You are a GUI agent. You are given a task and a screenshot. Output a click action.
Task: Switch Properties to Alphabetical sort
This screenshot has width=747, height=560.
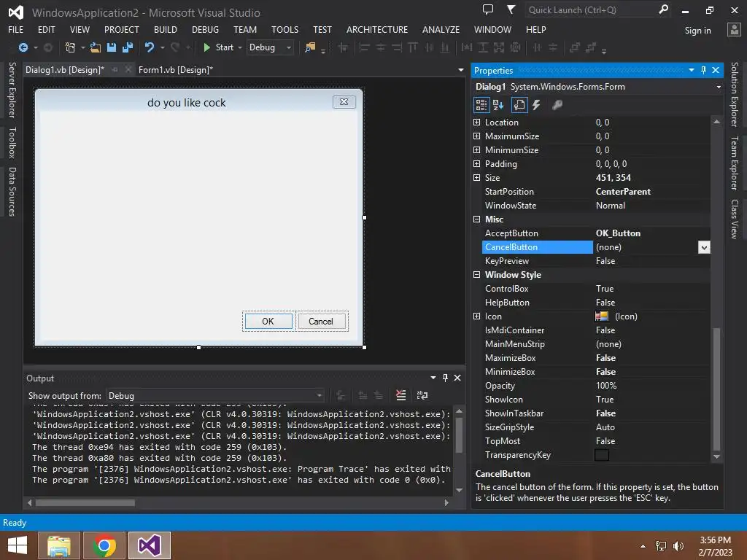[x=498, y=105]
